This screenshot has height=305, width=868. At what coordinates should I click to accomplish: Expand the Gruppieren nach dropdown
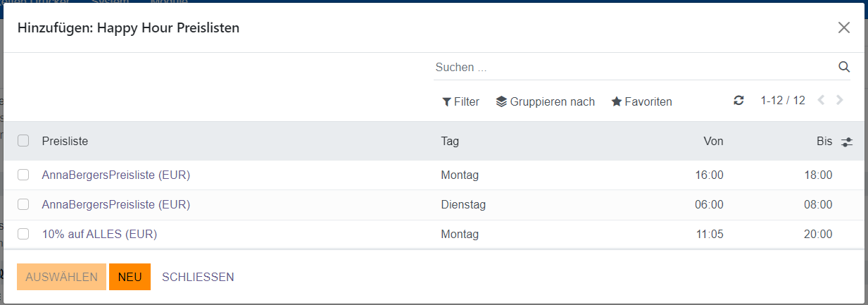point(546,101)
